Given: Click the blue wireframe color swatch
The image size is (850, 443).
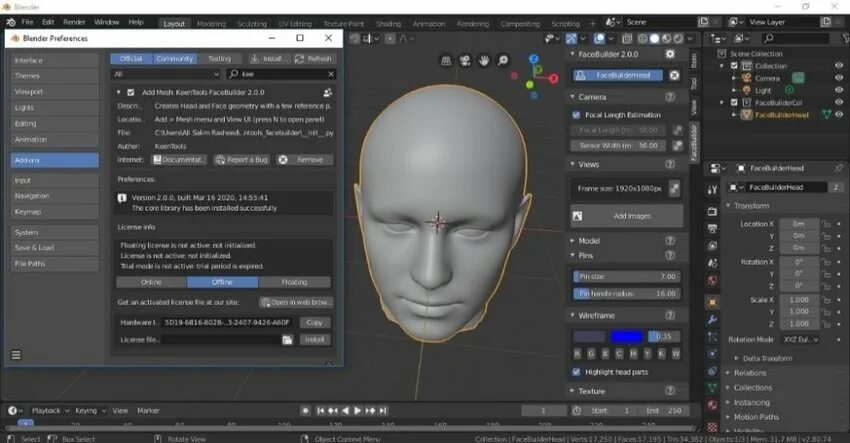Looking at the screenshot, I should point(626,337).
